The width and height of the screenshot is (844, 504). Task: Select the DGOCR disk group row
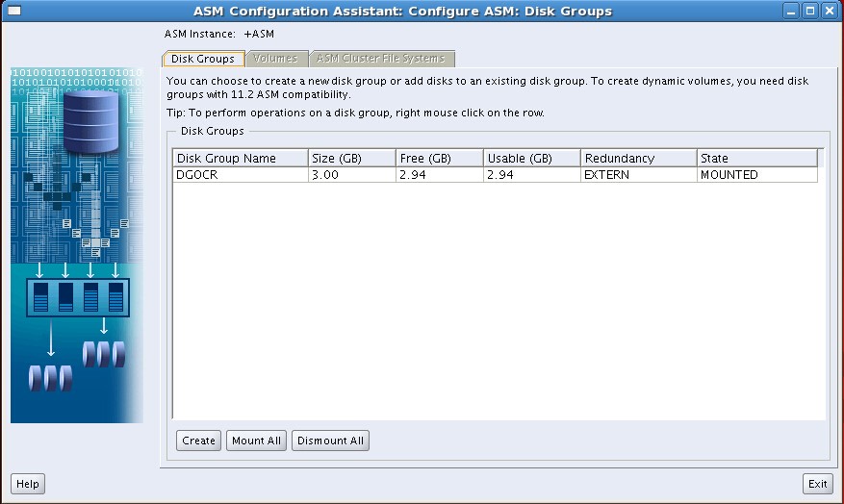tap(496, 175)
